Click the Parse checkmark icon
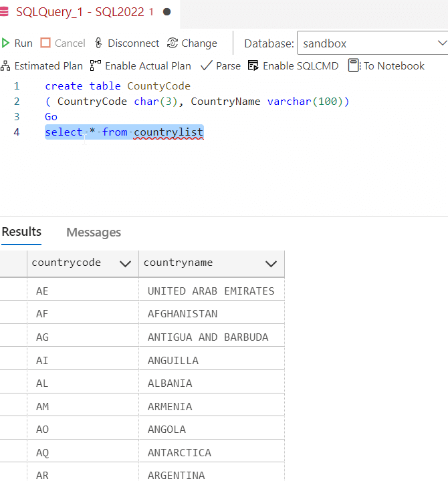The width and height of the screenshot is (448, 481). click(206, 66)
